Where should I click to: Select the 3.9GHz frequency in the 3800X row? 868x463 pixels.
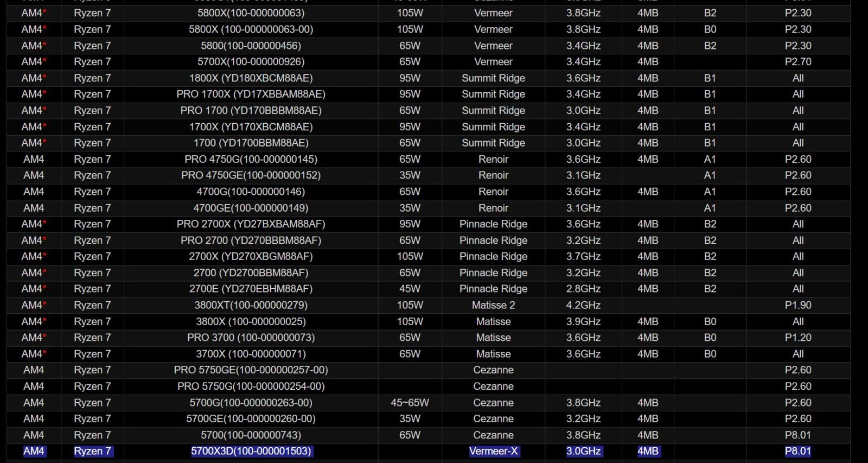[x=583, y=321]
